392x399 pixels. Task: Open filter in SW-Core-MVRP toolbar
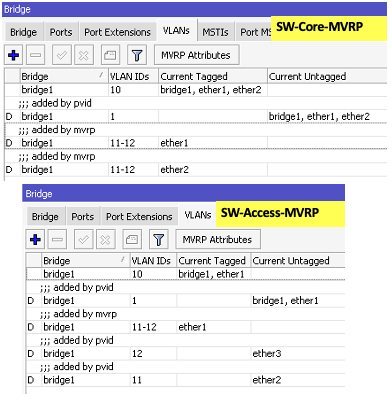point(137,55)
